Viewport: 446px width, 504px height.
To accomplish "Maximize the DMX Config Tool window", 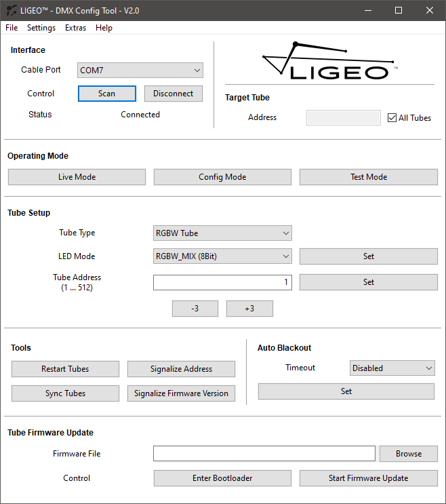I will [x=399, y=11].
